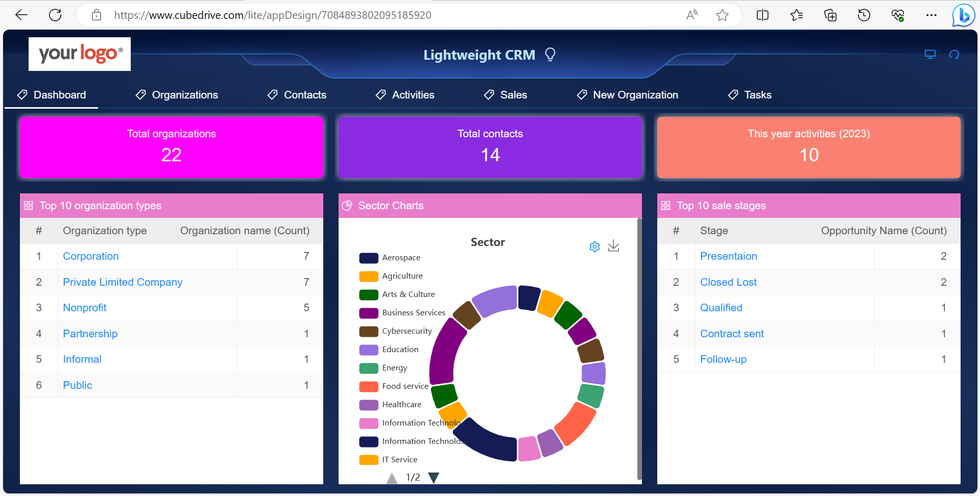The width and height of the screenshot is (980, 496).
Task: Open the New Organization tab
Action: coord(627,95)
